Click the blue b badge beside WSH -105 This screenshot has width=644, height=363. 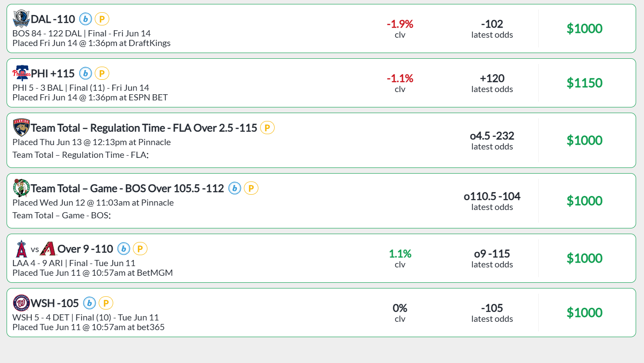89,303
